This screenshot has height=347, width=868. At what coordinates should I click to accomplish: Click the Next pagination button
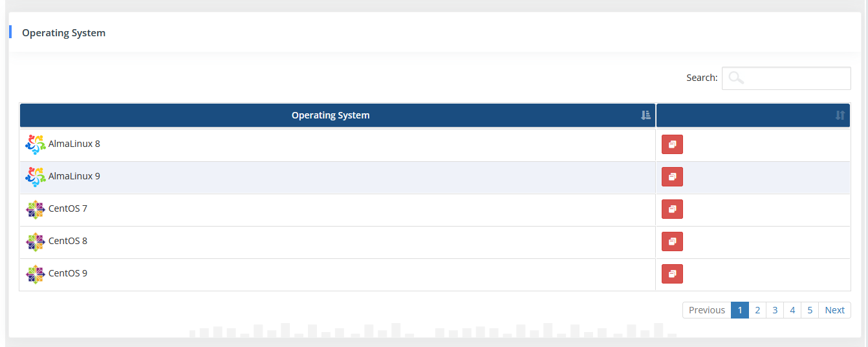[834, 310]
